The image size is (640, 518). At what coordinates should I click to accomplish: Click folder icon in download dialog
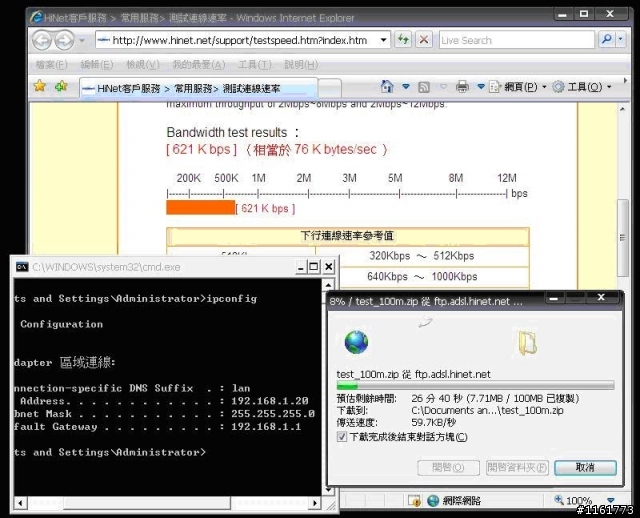pyautogui.click(x=528, y=343)
